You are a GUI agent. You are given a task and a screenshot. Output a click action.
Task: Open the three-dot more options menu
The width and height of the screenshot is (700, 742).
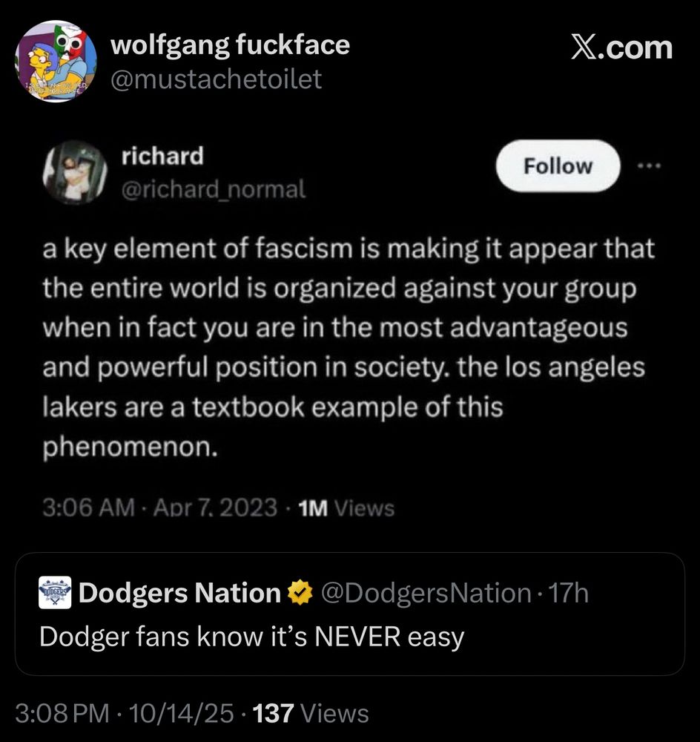650,166
